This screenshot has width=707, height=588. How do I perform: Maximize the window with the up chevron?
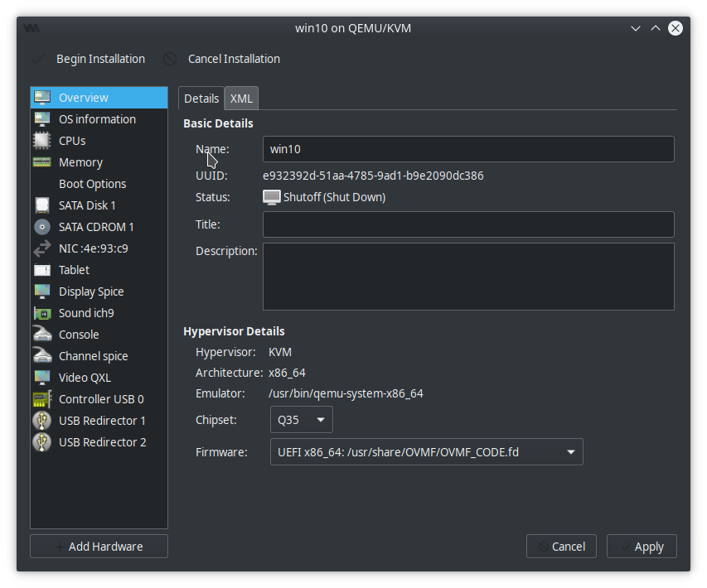coord(655,28)
